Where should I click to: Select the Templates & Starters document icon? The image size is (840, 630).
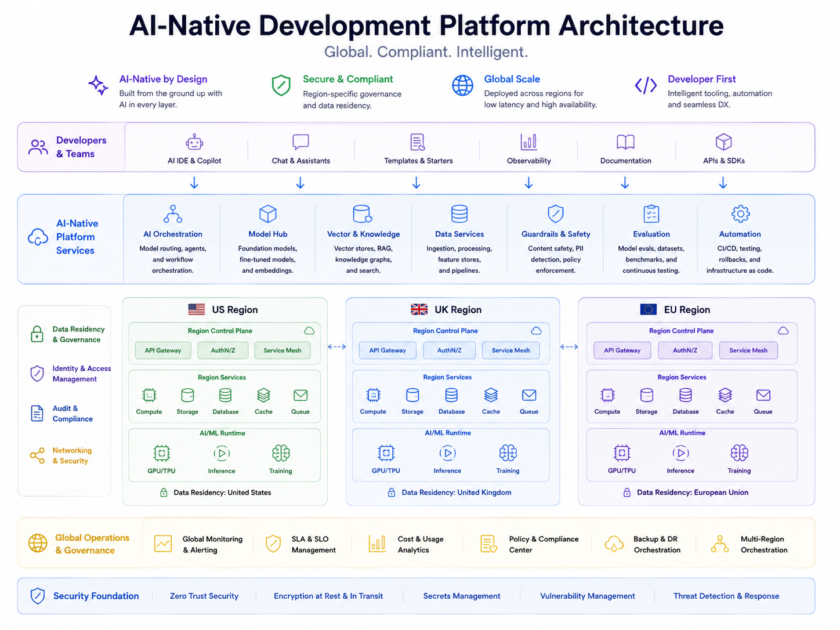tap(418, 142)
